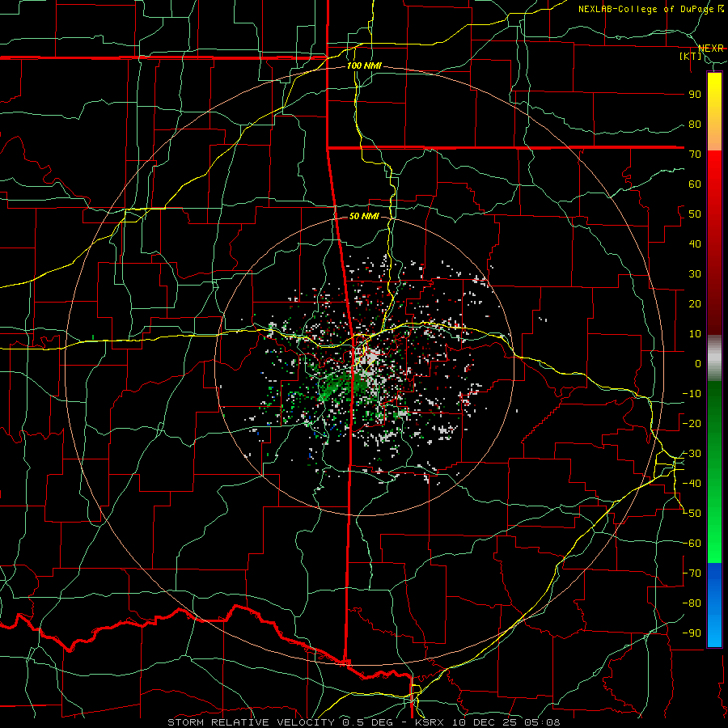Image resolution: width=728 pixels, height=728 pixels.
Task: Click the positive 20 scale value
Action: [x=695, y=304]
